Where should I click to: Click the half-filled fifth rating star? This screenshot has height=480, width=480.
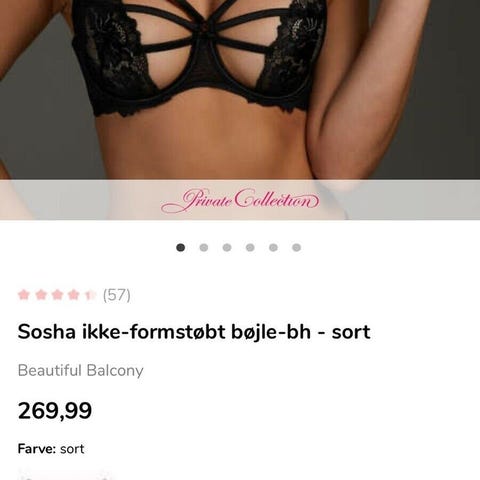(90, 295)
